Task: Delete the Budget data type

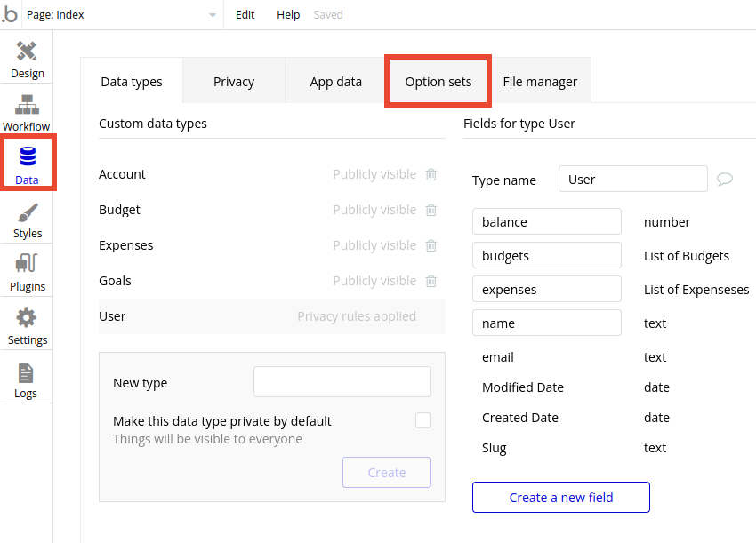Action: pos(431,210)
